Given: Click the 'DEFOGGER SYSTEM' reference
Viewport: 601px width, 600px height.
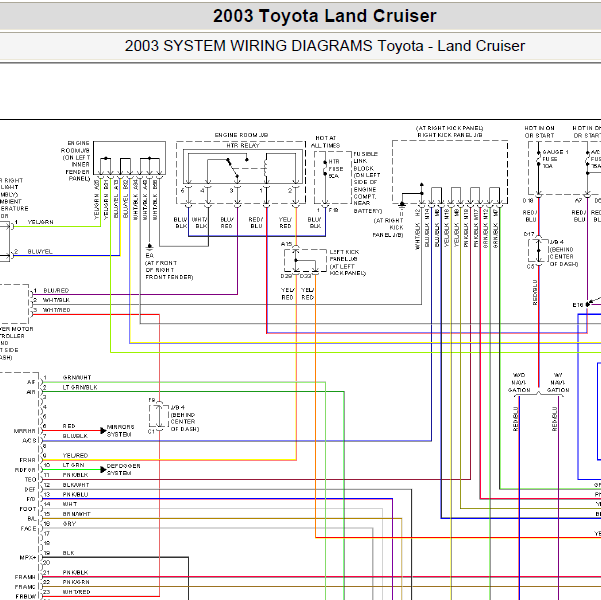Looking at the screenshot, I should click(x=123, y=469).
